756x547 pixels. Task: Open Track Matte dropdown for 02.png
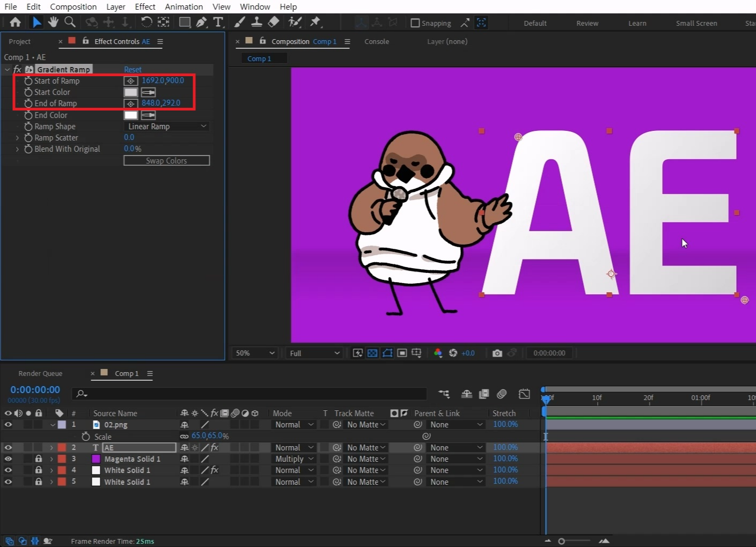click(x=366, y=425)
